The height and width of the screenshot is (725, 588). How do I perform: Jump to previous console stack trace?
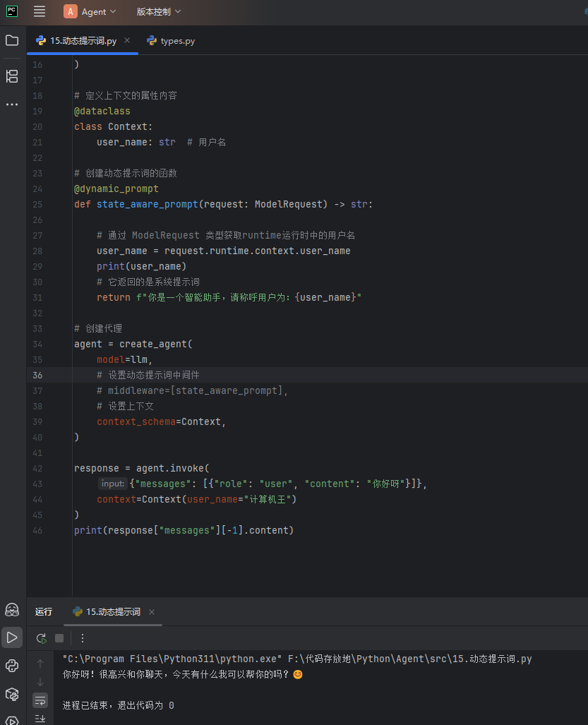coord(40,664)
